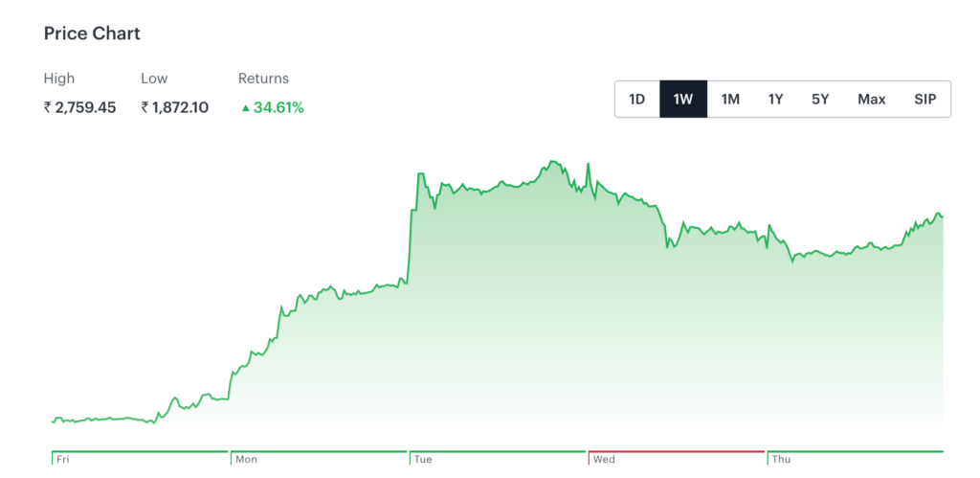The image size is (980, 478).
Task: Click the Price Chart heading
Action: tap(92, 34)
